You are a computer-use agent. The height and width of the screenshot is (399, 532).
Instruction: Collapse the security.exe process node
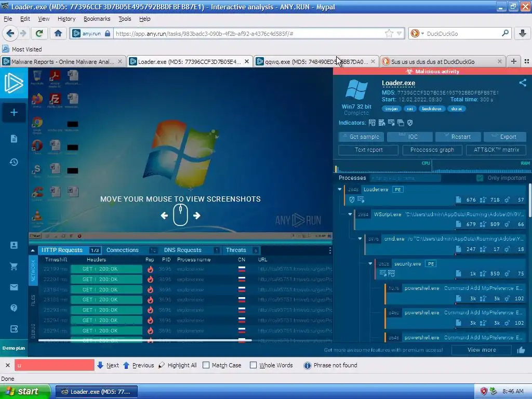pos(370,263)
